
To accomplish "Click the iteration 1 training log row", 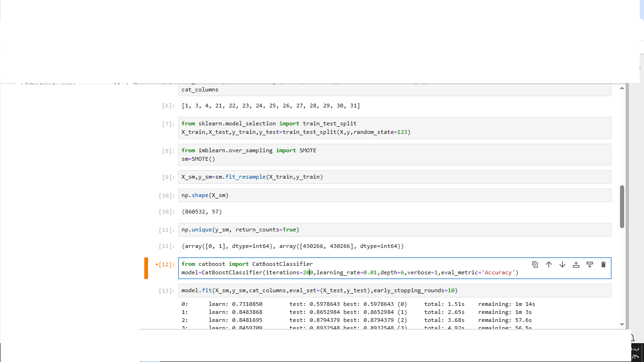I will tap(357, 312).
